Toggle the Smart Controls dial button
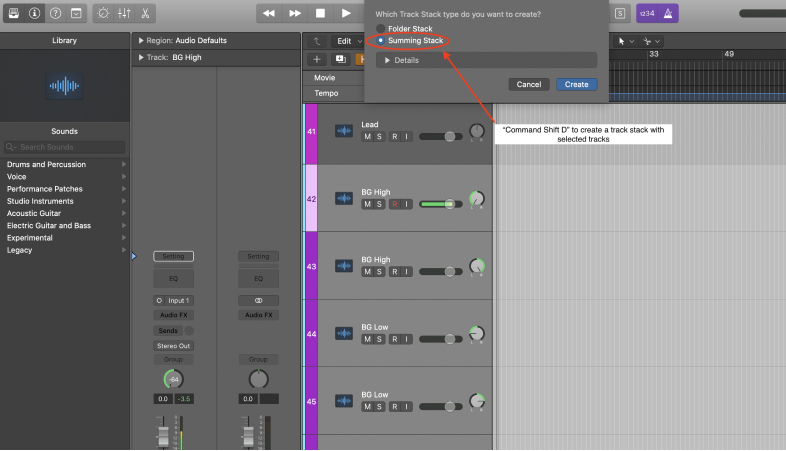This screenshot has width=786, height=451. tap(103, 14)
